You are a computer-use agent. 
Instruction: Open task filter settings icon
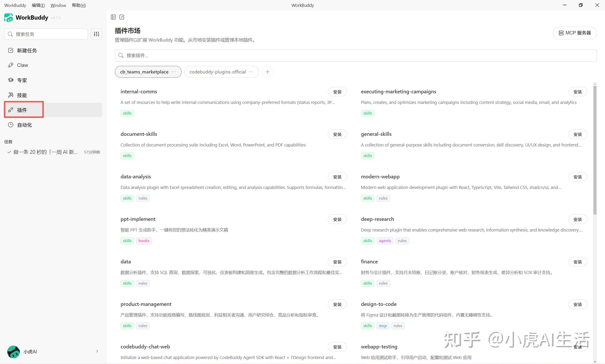96,34
